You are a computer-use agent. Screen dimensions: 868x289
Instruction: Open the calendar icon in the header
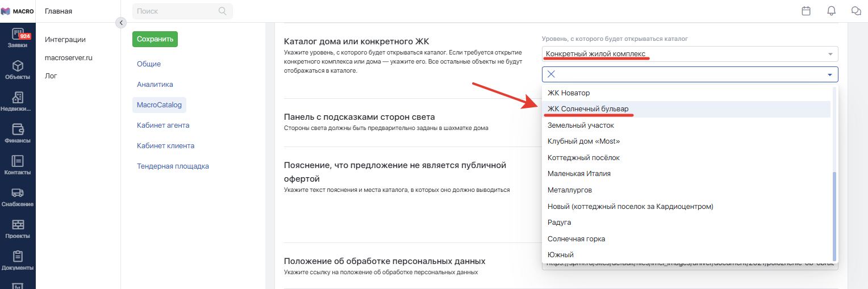click(806, 11)
